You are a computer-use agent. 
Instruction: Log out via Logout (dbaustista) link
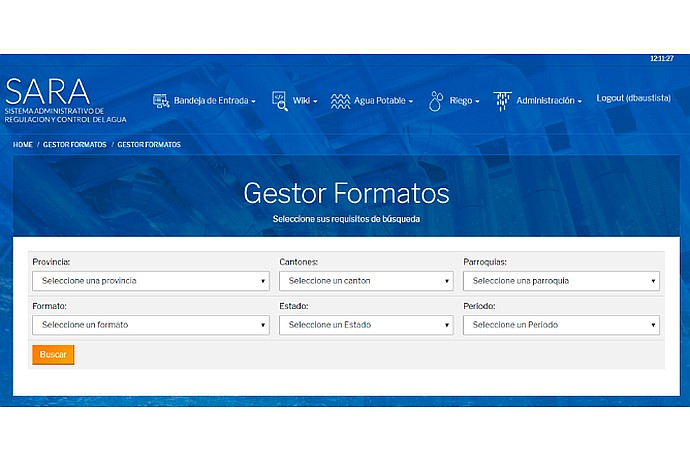(633, 98)
